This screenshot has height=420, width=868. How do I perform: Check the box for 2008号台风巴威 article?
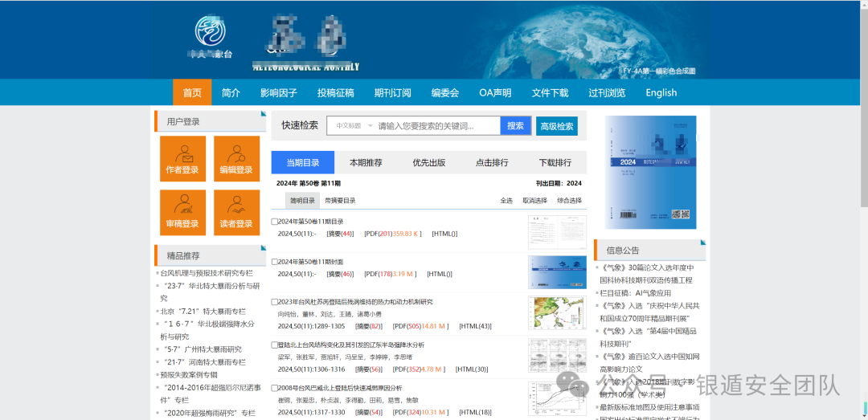[x=275, y=388]
